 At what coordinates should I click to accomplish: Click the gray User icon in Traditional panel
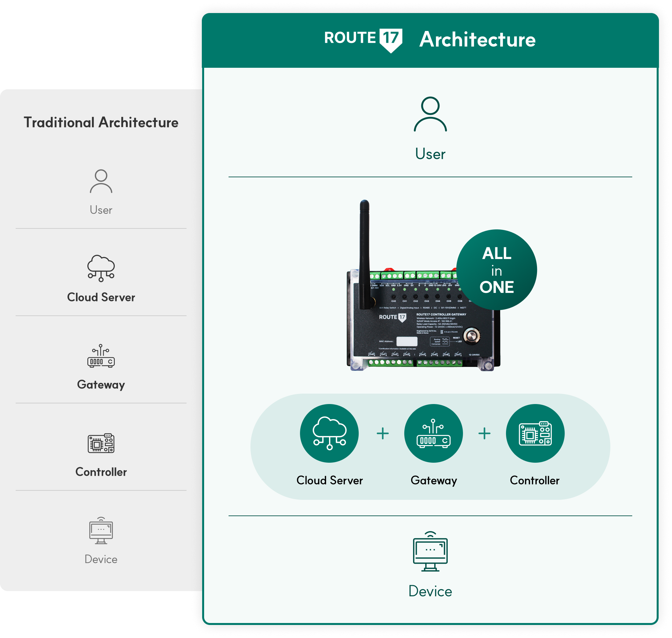pyautogui.click(x=101, y=181)
